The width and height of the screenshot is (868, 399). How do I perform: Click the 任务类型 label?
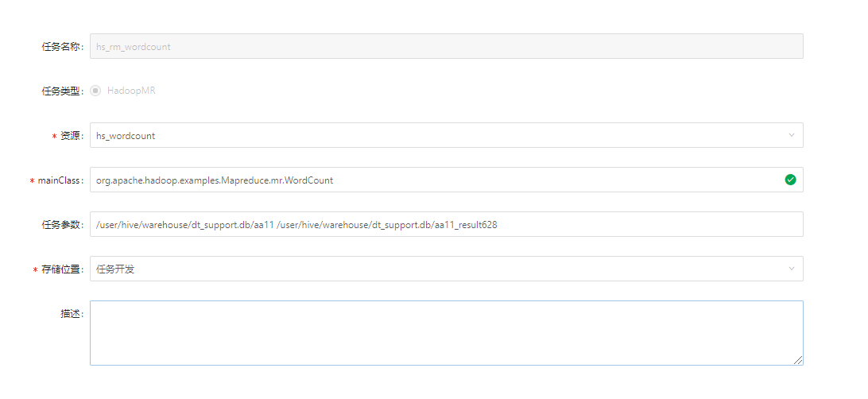(x=63, y=91)
